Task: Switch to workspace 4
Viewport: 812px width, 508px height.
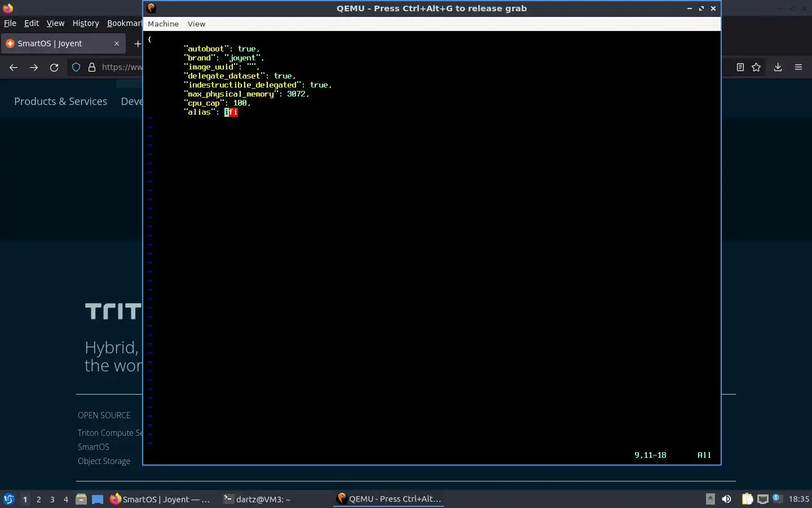Action: pyautogui.click(x=65, y=499)
